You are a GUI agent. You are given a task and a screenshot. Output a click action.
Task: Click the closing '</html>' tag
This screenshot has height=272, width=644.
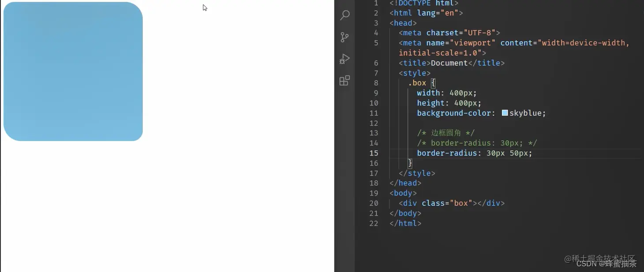coord(405,223)
